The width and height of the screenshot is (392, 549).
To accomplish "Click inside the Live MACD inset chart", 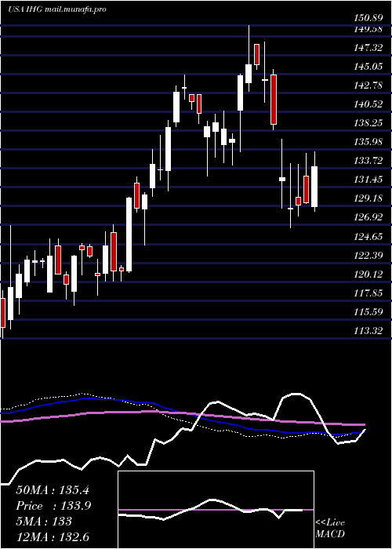I will point(216,510).
